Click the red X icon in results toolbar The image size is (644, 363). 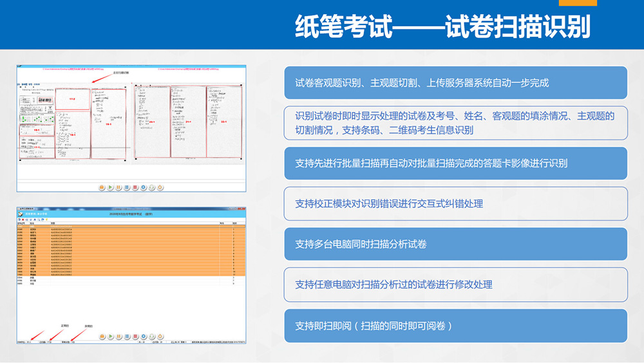click(x=23, y=219)
